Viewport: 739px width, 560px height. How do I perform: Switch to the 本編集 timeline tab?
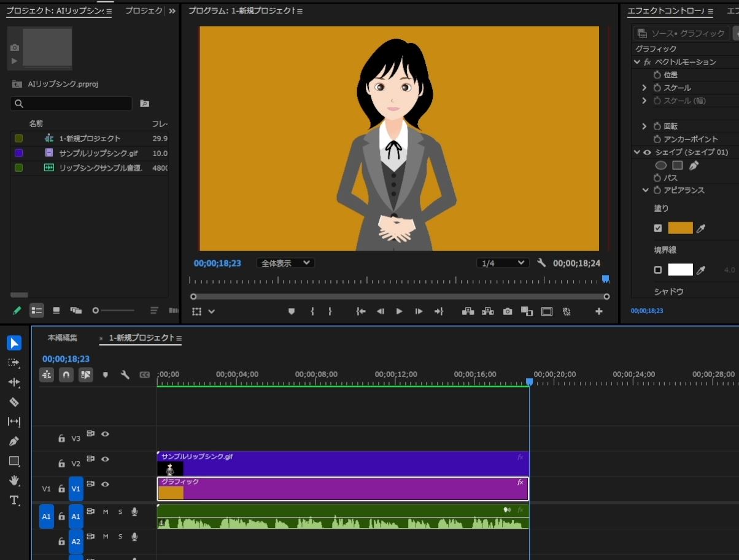pyautogui.click(x=63, y=338)
